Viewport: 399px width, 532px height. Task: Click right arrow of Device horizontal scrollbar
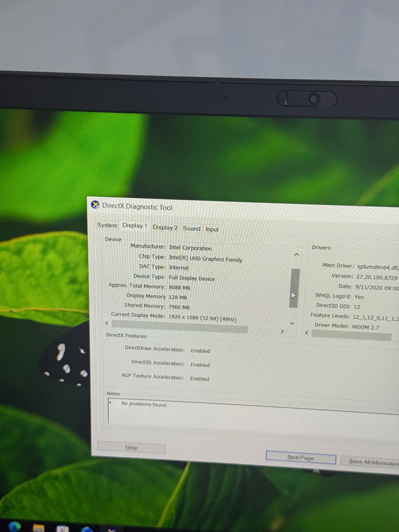[x=282, y=331]
